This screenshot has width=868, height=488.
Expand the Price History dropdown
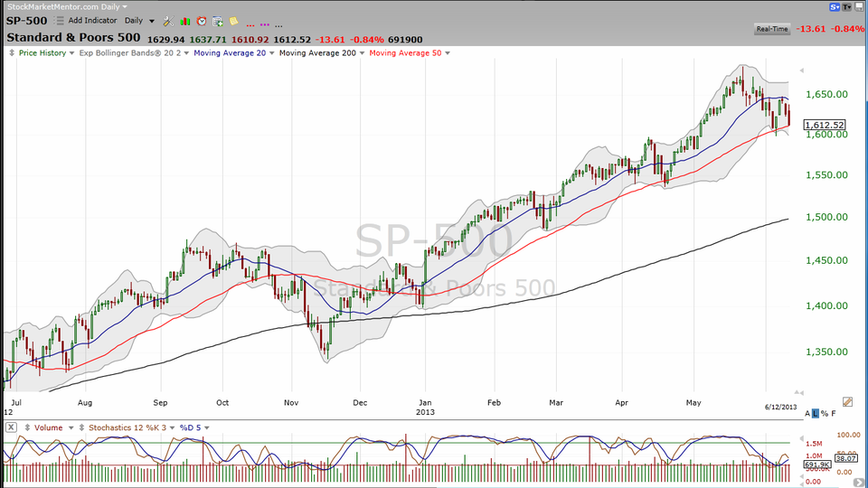click(47, 53)
